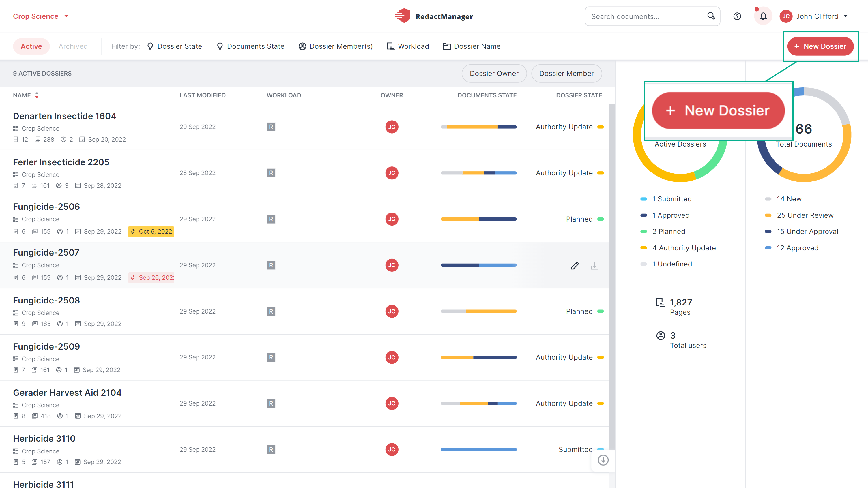The height and width of the screenshot is (488, 868).
Task: Open the notifications bell
Action: (763, 16)
